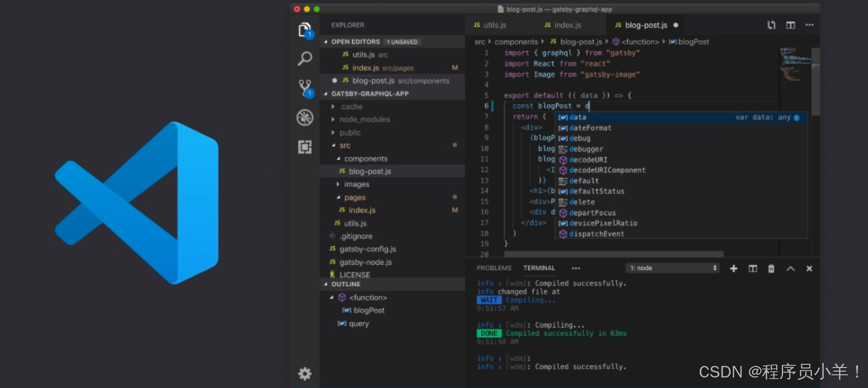Expand the public folder

tap(333, 132)
